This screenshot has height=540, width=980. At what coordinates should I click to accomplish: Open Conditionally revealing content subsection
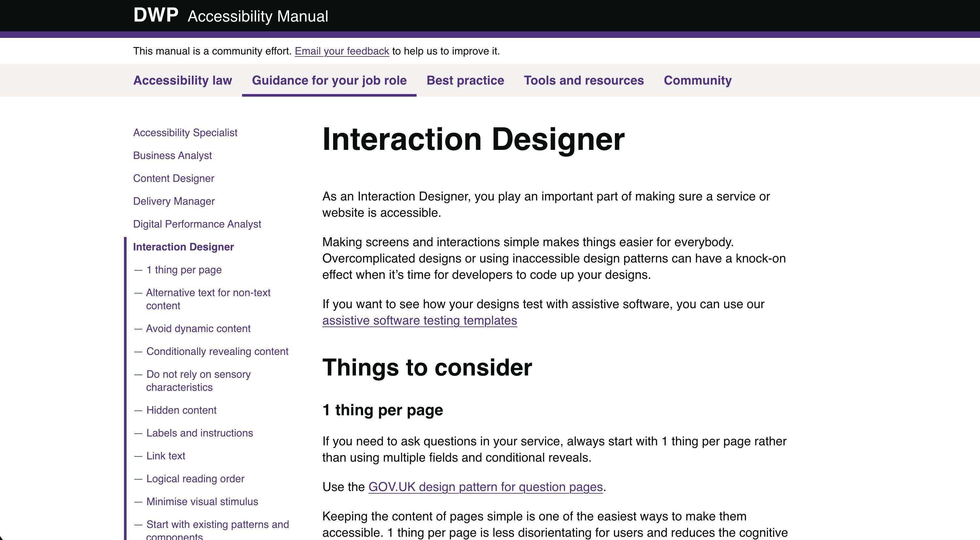(217, 351)
